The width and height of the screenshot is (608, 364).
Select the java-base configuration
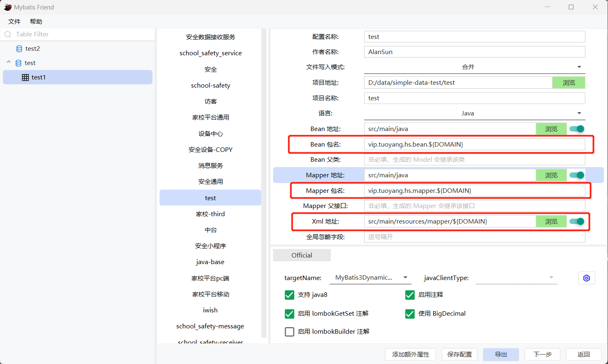point(210,262)
